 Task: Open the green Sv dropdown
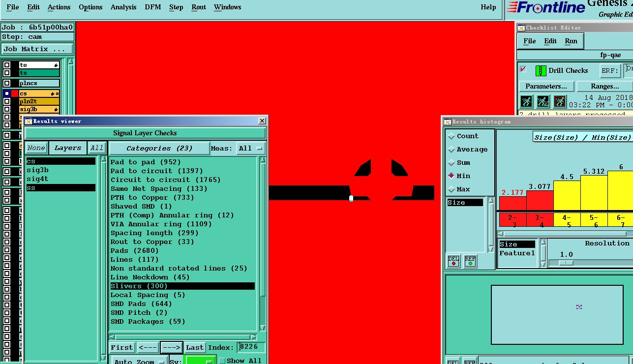[x=200, y=361]
